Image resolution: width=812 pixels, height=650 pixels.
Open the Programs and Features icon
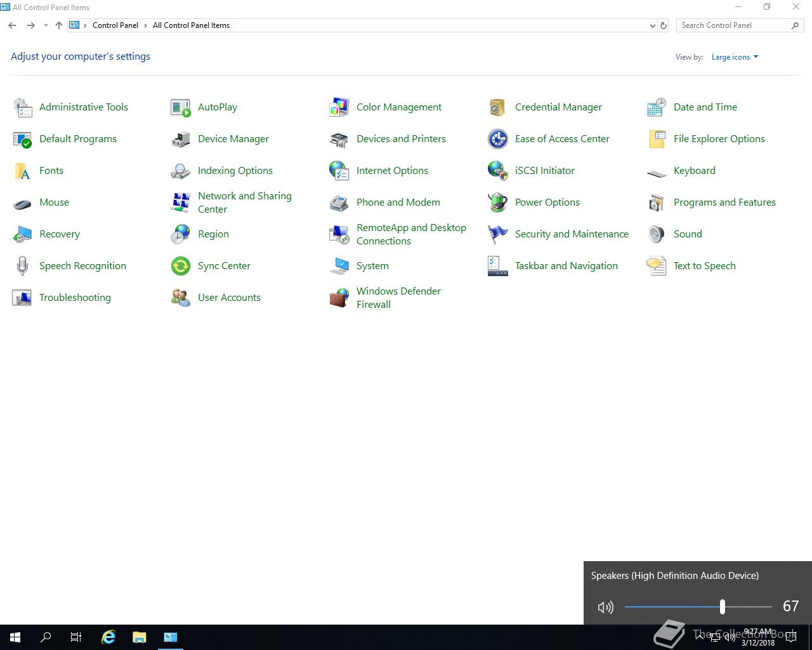[x=657, y=202]
